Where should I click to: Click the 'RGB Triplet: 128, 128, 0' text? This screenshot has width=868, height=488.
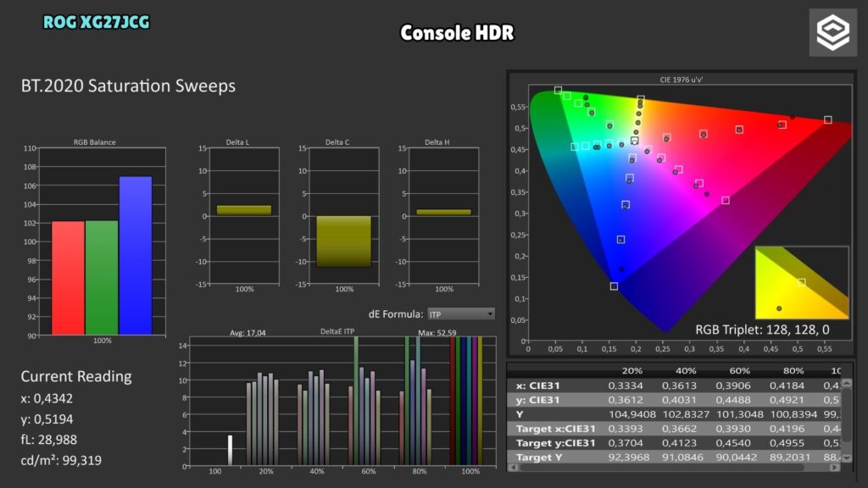tap(762, 330)
